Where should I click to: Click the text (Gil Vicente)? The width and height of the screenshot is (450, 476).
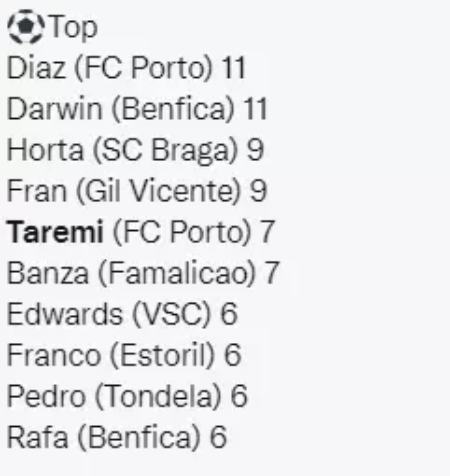point(159,191)
